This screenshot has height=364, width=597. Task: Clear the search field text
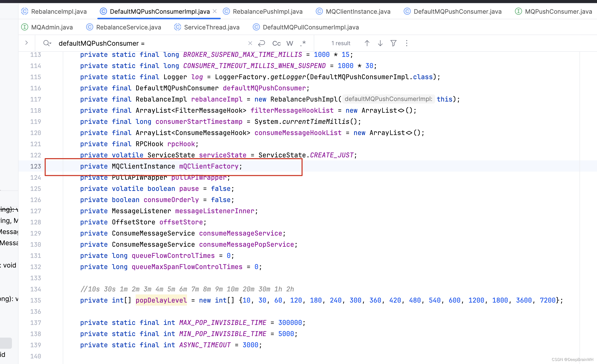coord(250,43)
